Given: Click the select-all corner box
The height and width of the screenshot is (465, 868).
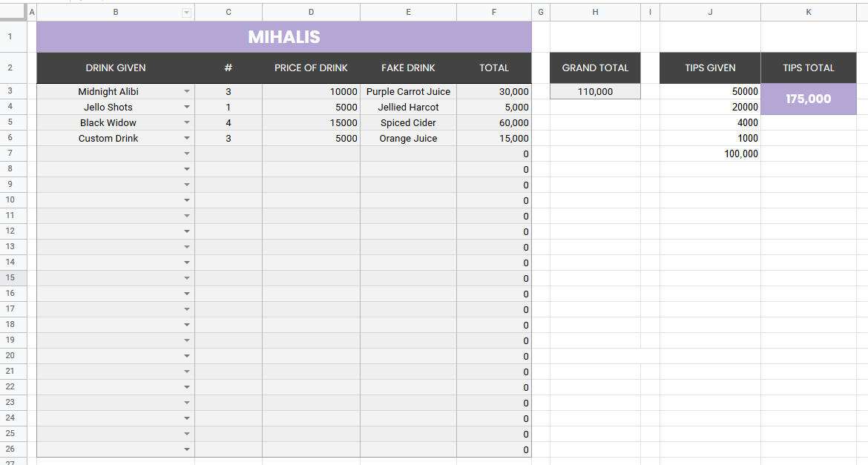Looking at the screenshot, I should coord(12,12).
